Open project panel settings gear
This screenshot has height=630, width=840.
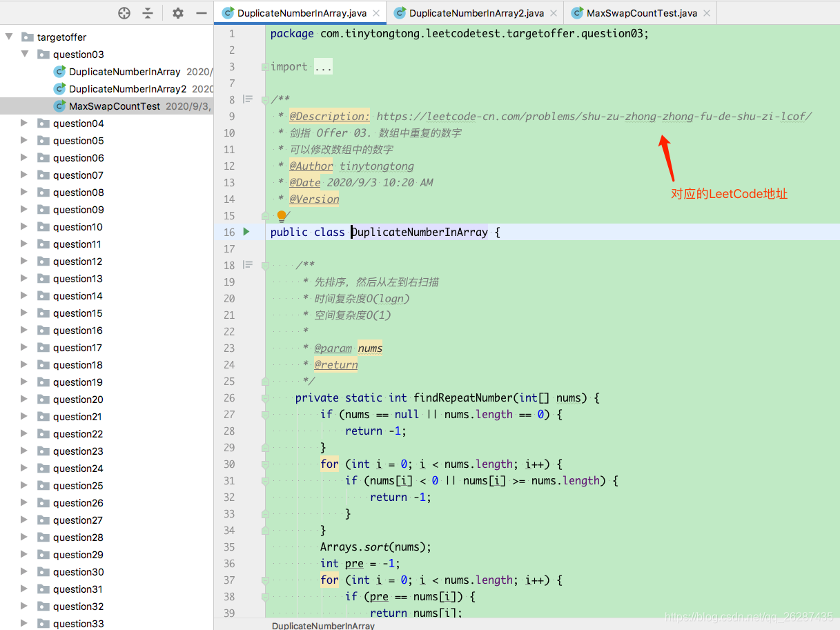click(178, 13)
